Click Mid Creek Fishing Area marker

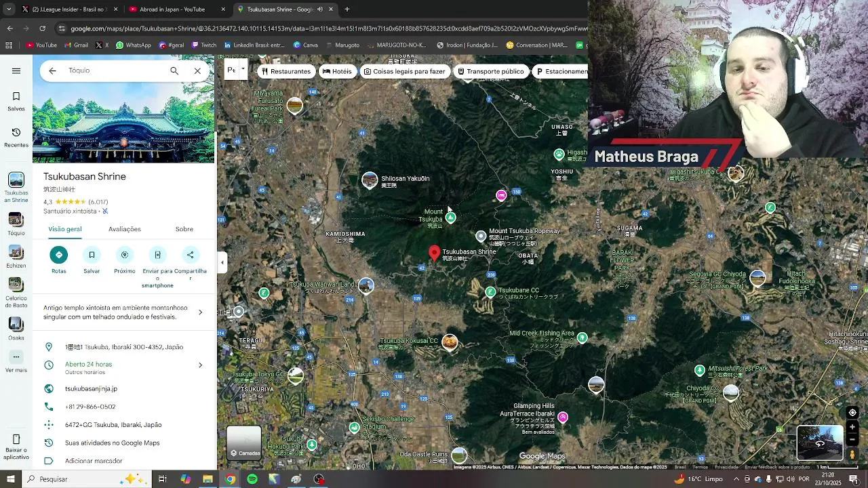point(582,337)
